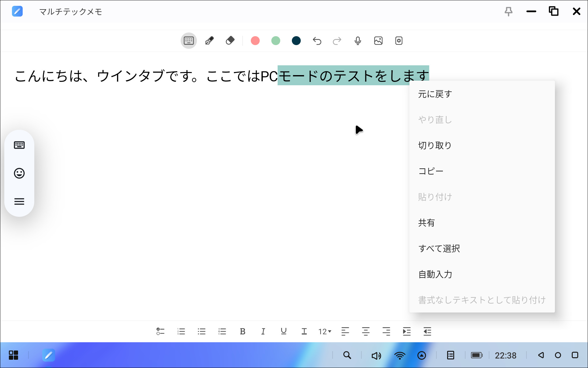Select the pen drawing tool
Image resolution: width=588 pixels, height=368 pixels.
click(209, 41)
